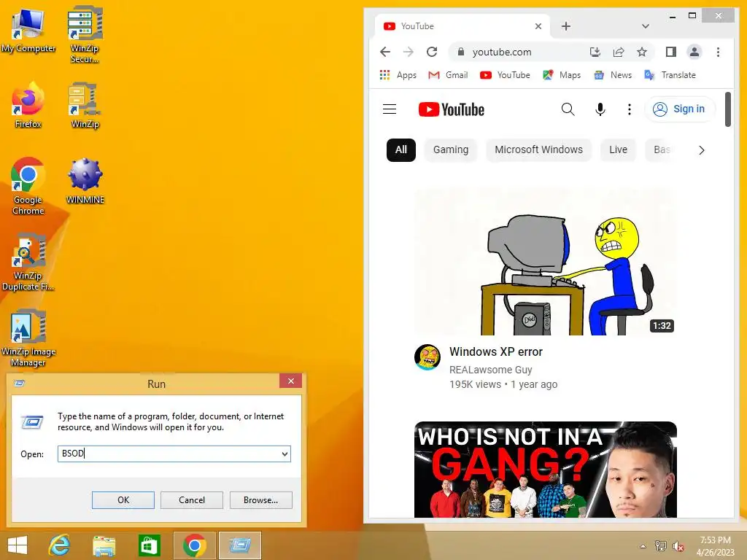Viewport: 747px width, 560px height.
Task: Open the News bookmark
Action: (x=613, y=75)
